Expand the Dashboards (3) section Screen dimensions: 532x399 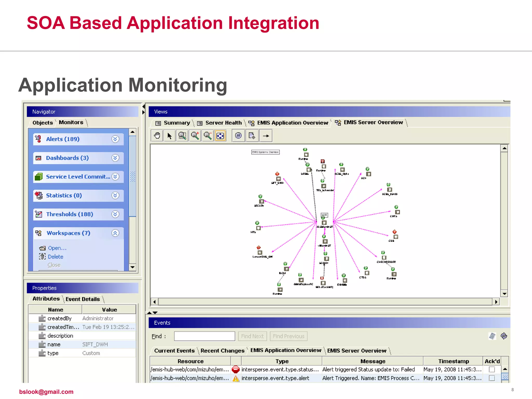click(115, 158)
